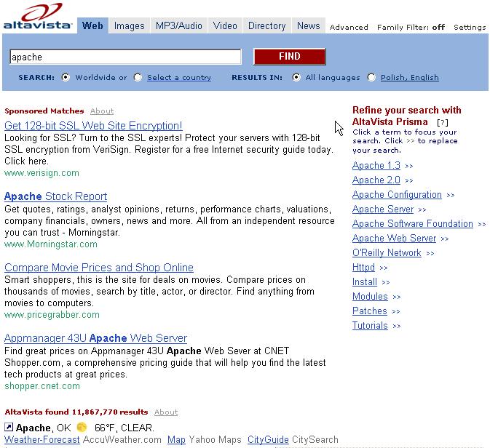Open Get 128-bit SSL Web Site Encryption link

[93, 126]
